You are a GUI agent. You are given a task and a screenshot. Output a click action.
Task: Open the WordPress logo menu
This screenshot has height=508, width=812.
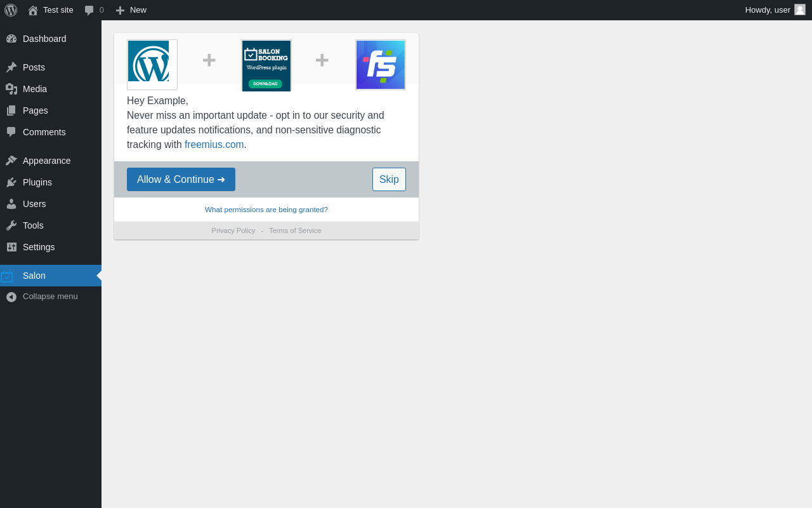tap(11, 10)
